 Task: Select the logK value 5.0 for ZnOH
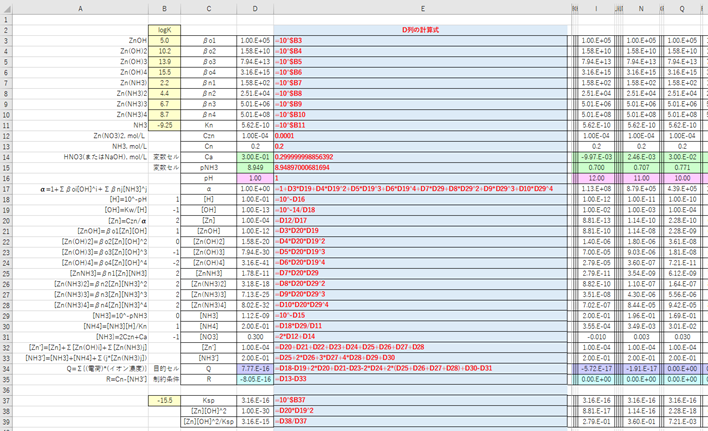click(164, 41)
